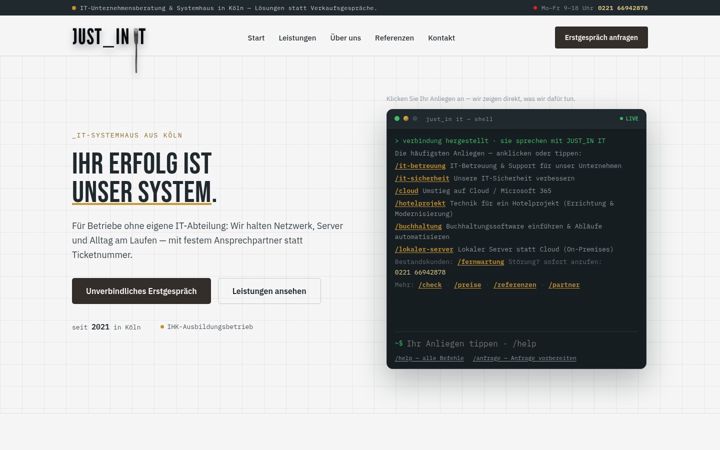Open the /preise command
The image size is (720, 450).
click(467, 285)
